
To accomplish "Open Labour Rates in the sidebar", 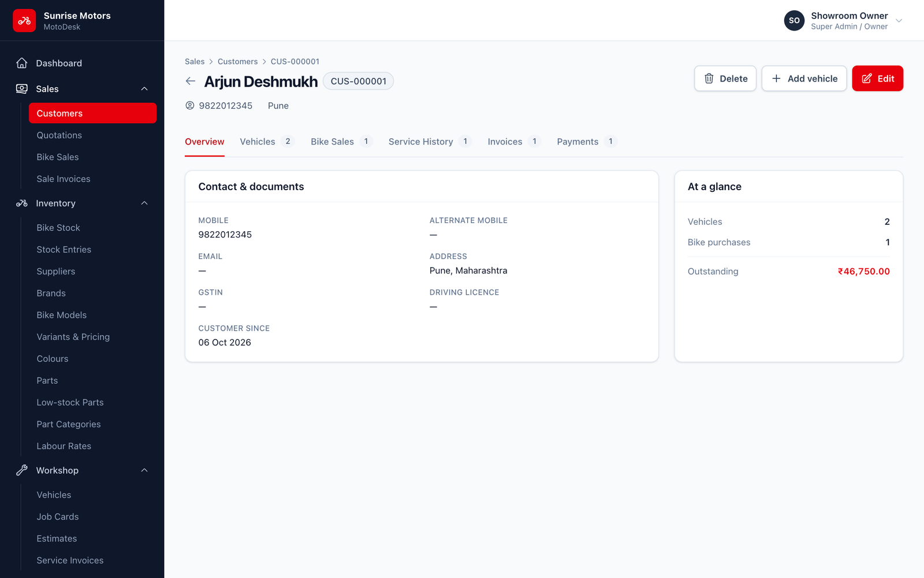I will tap(92, 446).
